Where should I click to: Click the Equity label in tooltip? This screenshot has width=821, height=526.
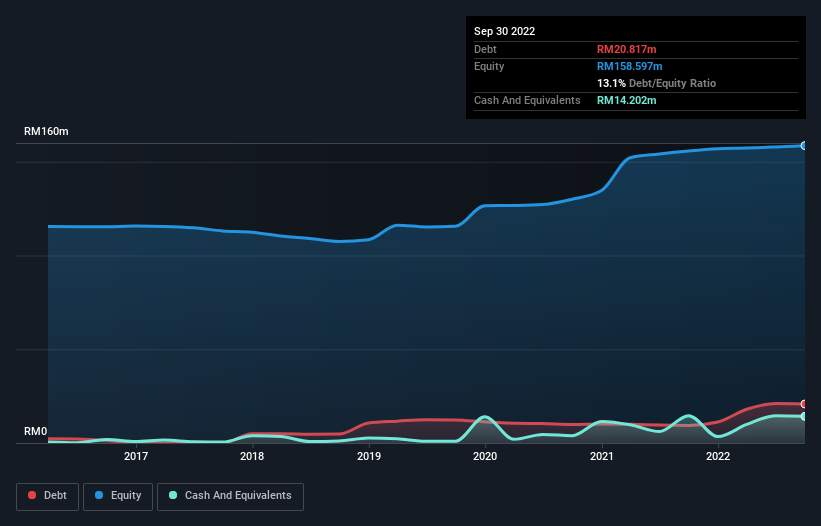pyautogui.click(x=489, y=66)
